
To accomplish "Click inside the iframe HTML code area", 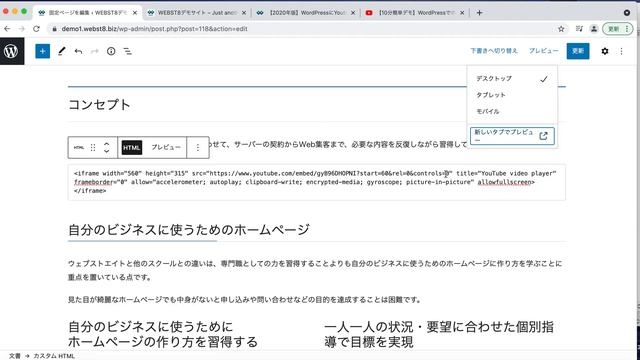I will [x=317, y=182].
